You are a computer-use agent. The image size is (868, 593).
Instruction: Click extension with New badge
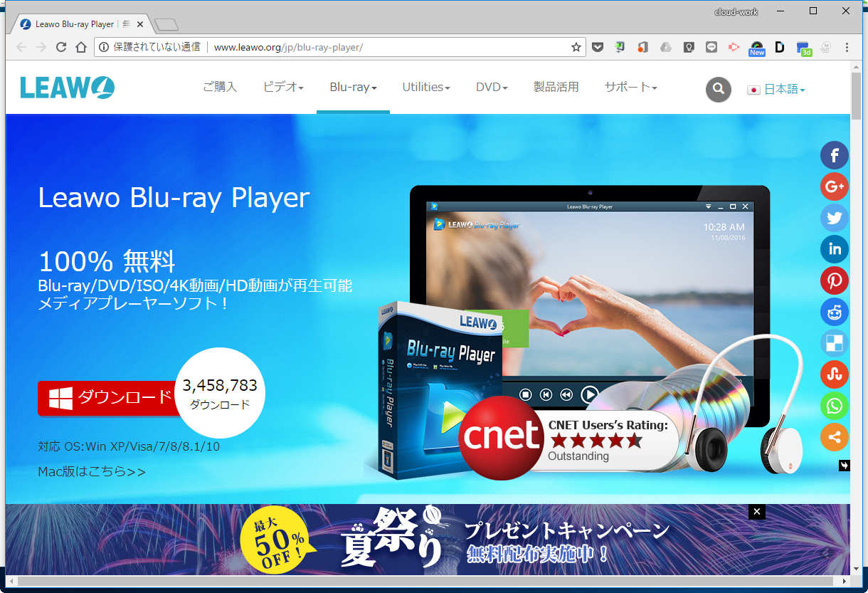[757, 48]
